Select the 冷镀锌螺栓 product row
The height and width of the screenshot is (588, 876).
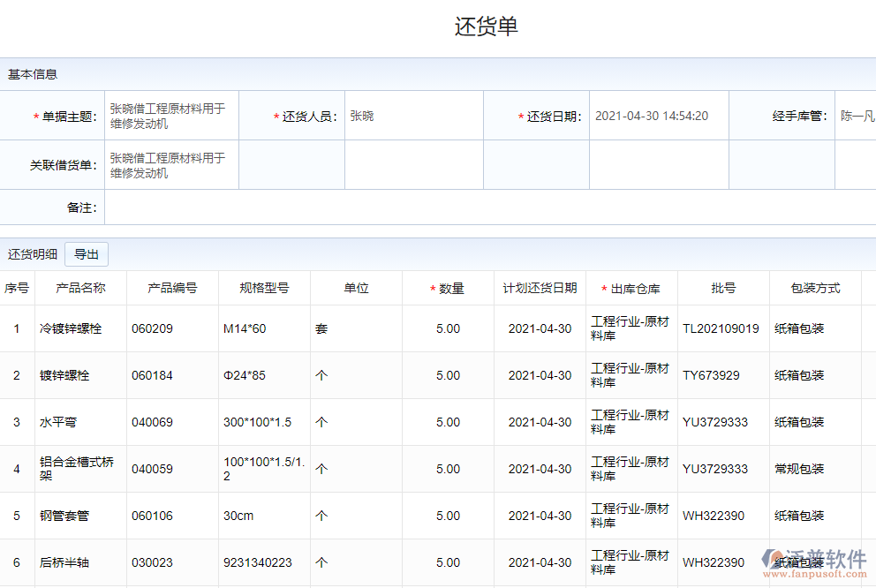[x=71, y=328]
